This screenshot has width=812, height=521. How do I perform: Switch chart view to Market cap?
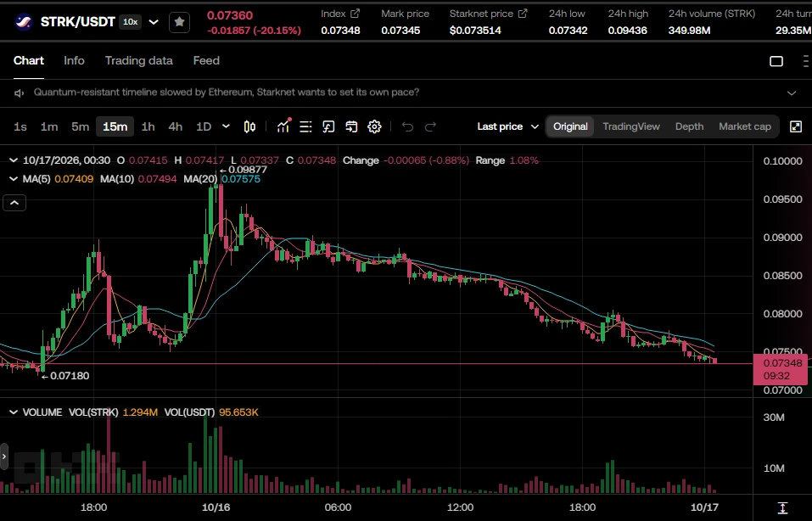[x=745, y=126]
